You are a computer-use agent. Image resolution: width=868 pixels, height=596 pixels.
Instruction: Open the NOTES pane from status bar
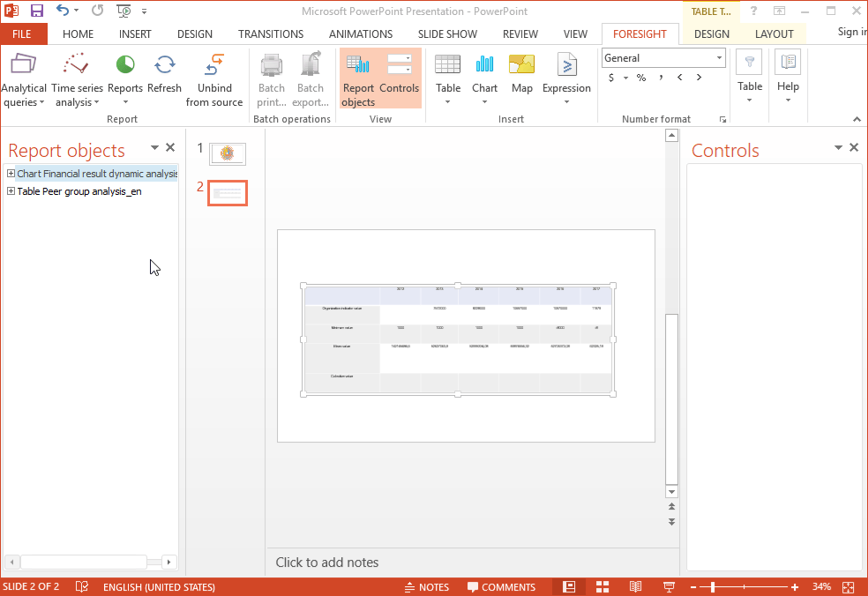pyautogui.click(x=426, y=587)
